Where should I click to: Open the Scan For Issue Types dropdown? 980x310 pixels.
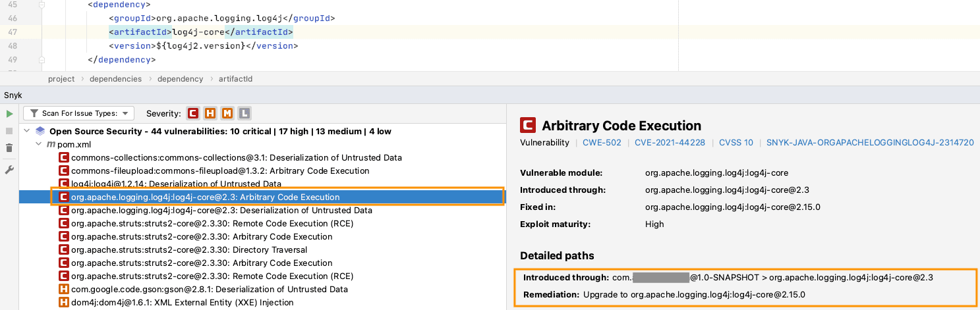[79, 113]
